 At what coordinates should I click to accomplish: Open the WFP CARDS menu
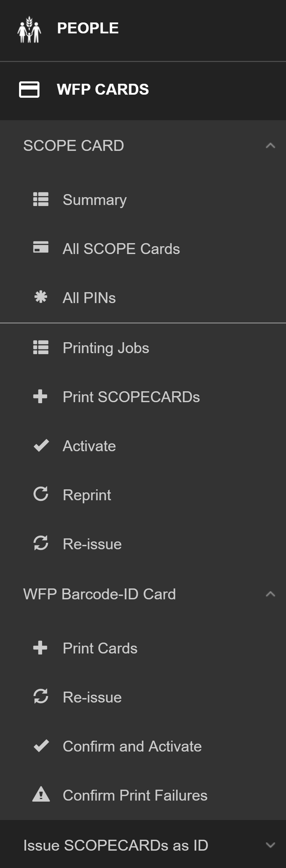coord(103,90)
